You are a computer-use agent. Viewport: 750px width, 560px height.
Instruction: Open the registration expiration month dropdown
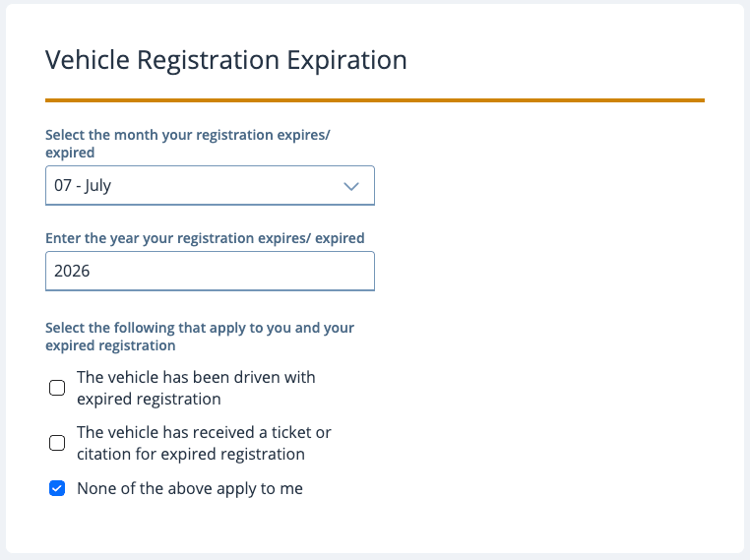pyautogui.click(x=210, y=186)
